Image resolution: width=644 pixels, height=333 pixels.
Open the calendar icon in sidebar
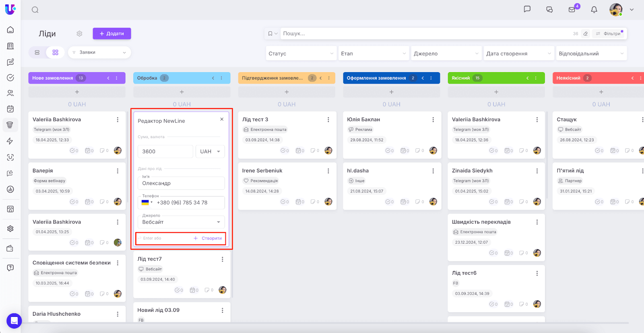pos(10,109)
